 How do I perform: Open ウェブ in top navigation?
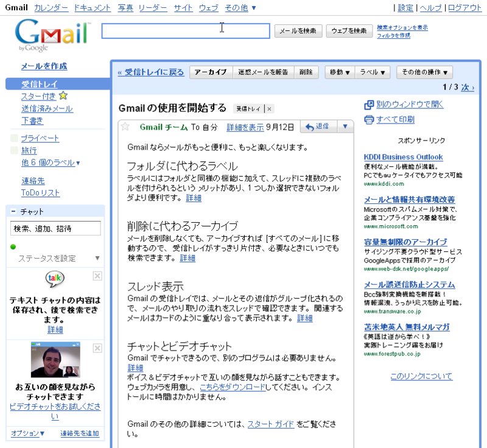click(x=209, y=8)
